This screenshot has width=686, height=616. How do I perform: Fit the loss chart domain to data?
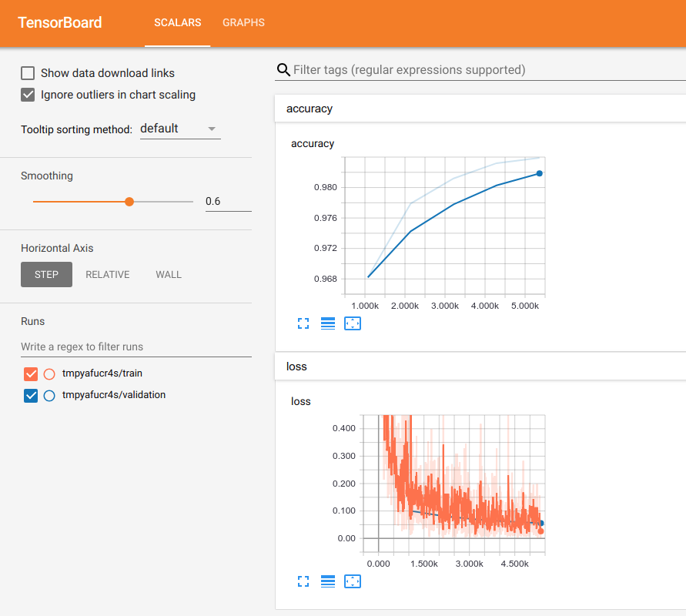352,581
